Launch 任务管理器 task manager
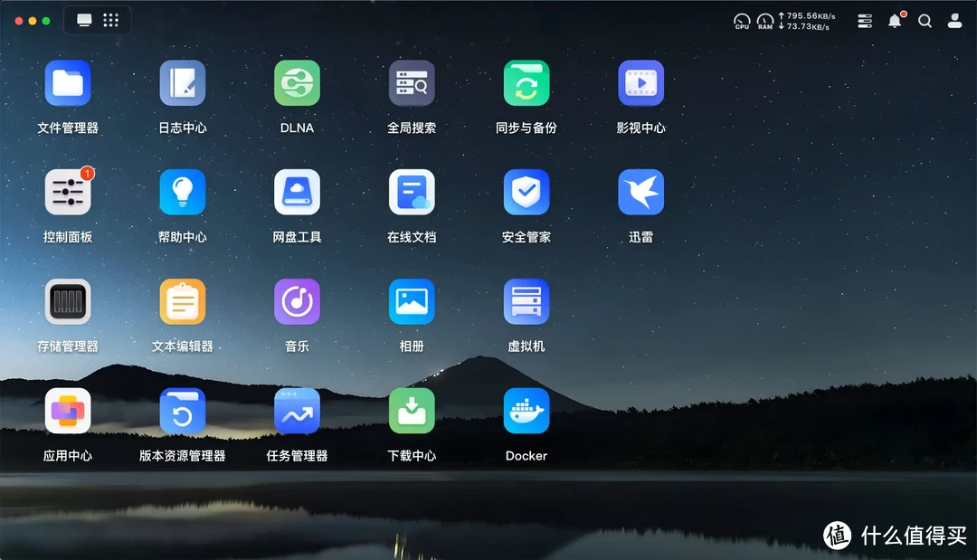The image size is (977, 560). (x=297, y=411)
